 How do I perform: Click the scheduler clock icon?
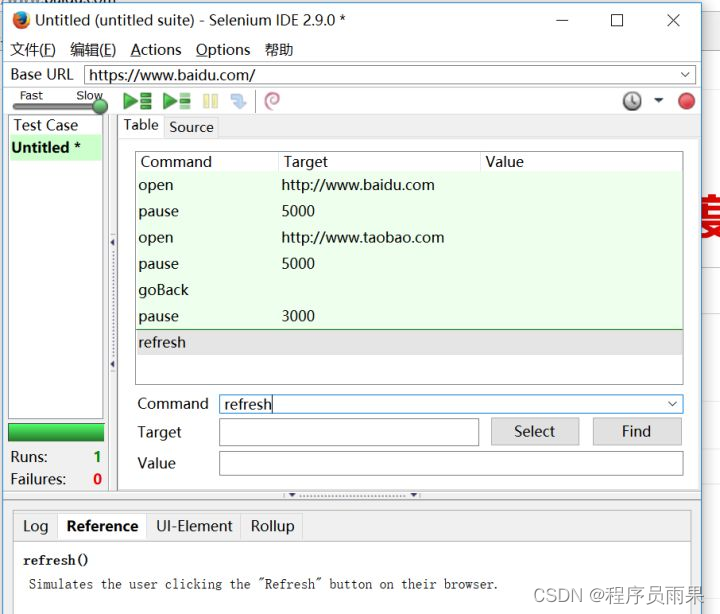(x=632, y=101)
